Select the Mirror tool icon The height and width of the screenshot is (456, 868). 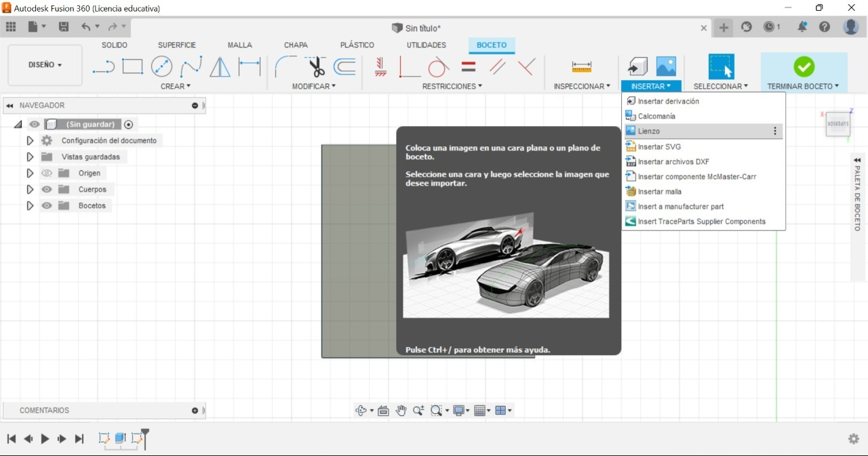(x=220, y=66)
